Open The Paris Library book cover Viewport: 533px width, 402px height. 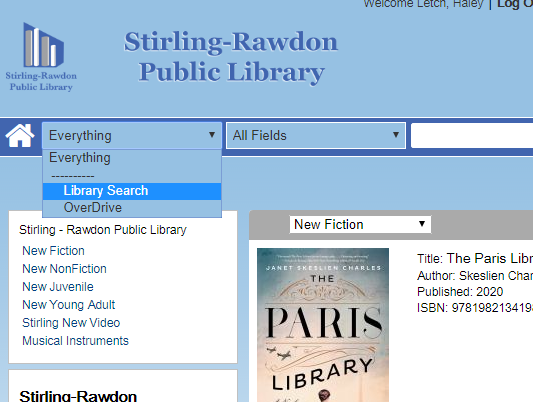[x=323, y=325]
